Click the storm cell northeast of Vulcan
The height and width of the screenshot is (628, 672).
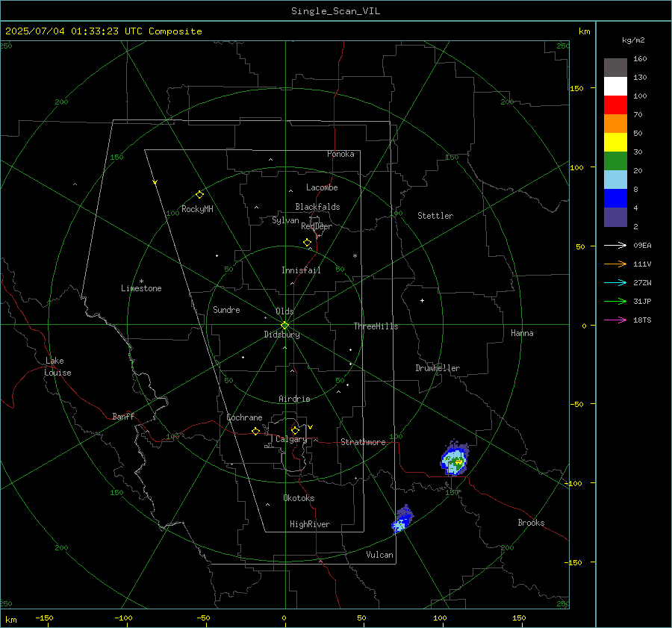tap(402, 520)
